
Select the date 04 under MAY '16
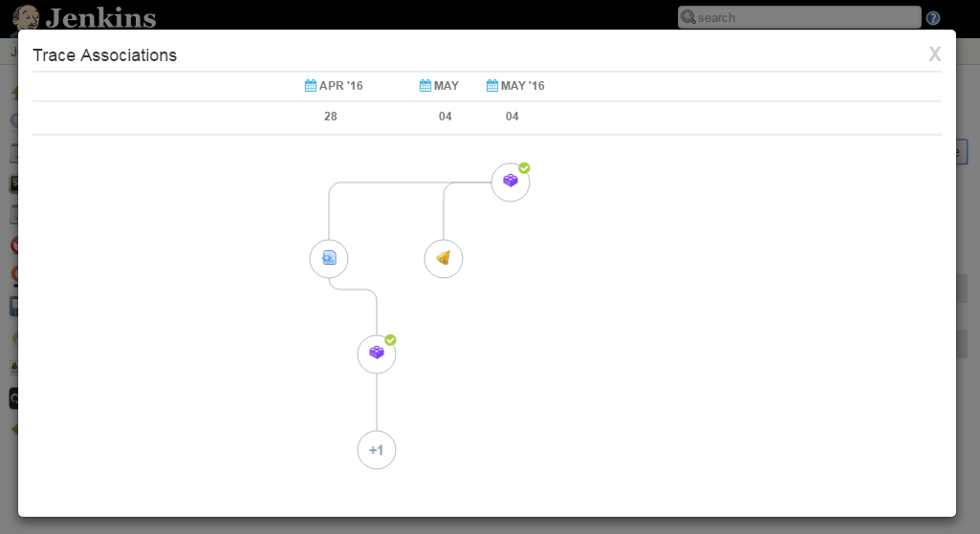(512, 117)
